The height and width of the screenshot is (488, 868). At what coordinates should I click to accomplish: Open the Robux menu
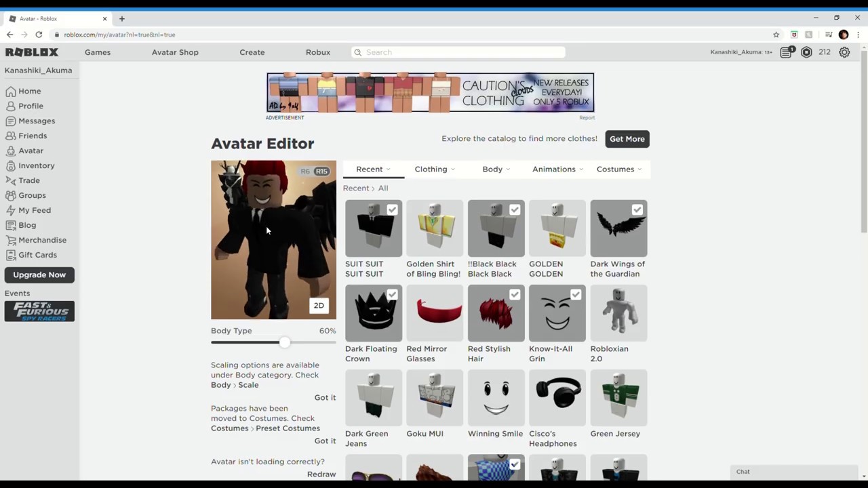pyautogui.click(x=318, y=52)
